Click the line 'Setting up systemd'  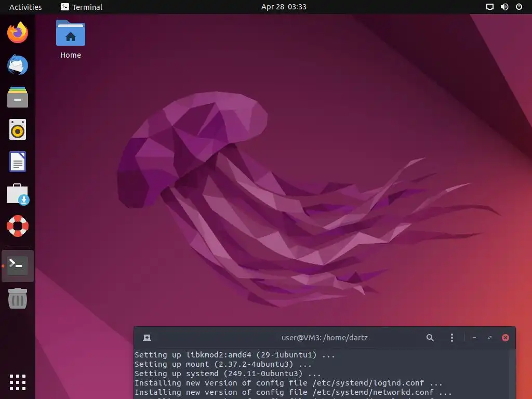coord(228,374)
